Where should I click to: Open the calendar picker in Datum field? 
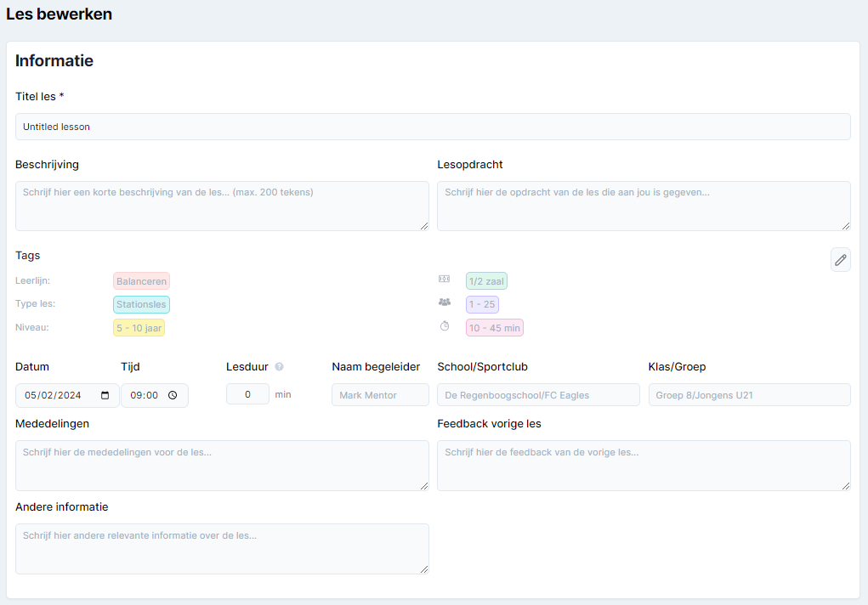pyautogui.click(x=105, y=395)
